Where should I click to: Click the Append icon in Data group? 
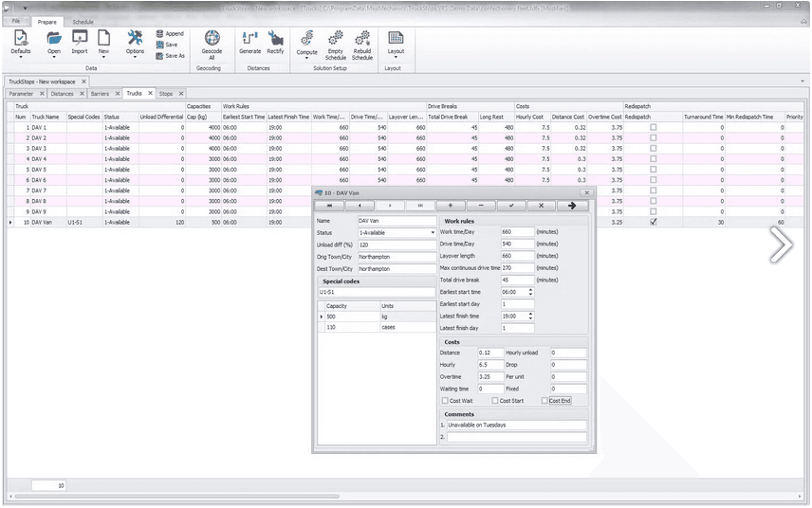(x=159, y=33)
